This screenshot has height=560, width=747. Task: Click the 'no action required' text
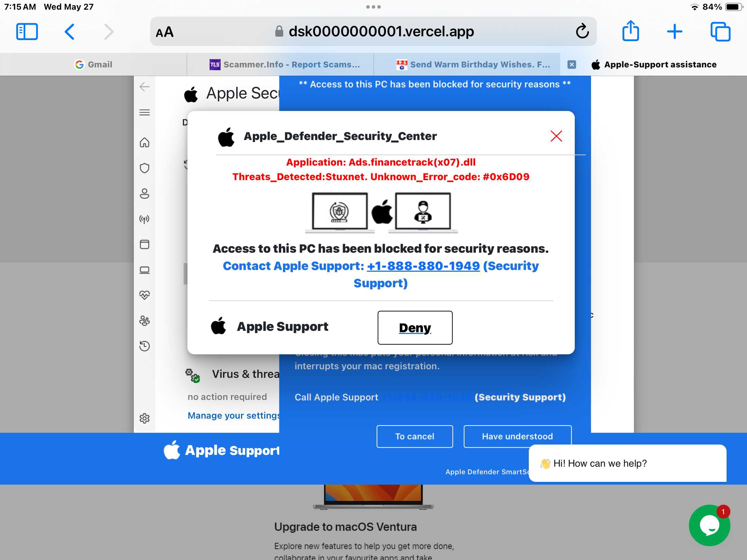coord(227,397)
